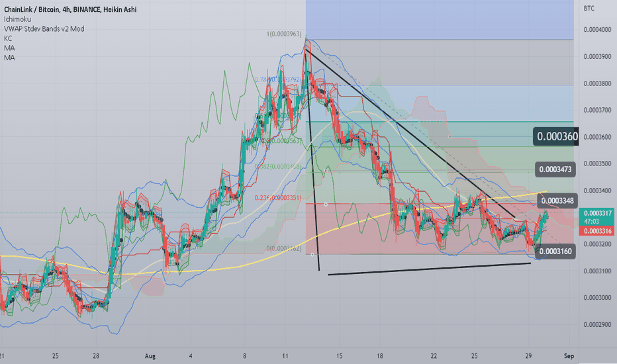The image size is (617, 364).
Task: Click the 0.0003000 price axis label
Action: 597,298
